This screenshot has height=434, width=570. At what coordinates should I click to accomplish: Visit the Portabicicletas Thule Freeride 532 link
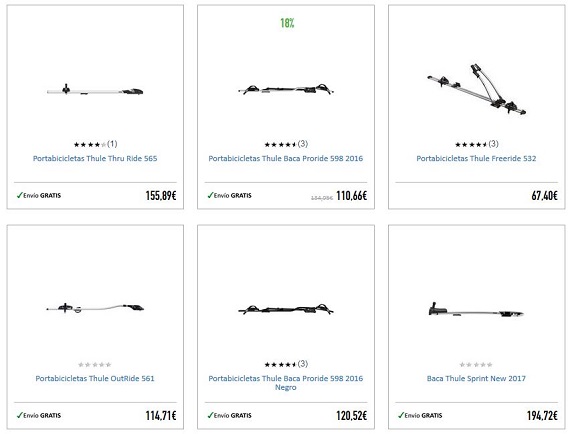pos(476,158)
